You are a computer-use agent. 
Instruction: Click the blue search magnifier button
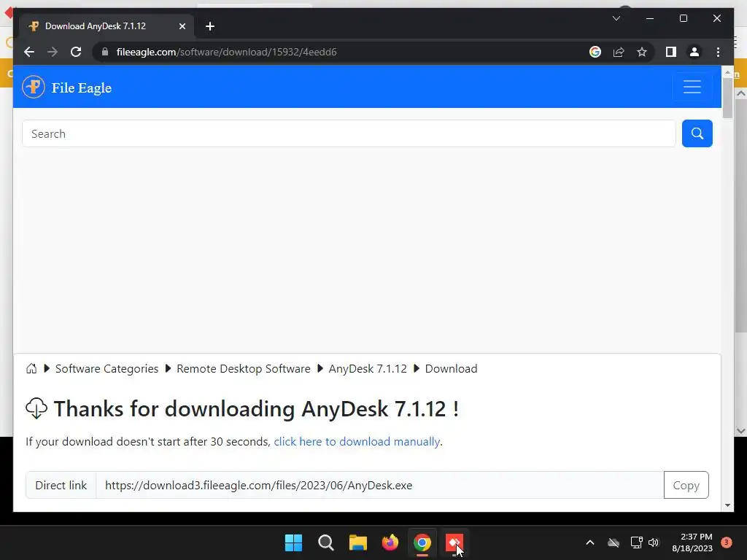pyautogui.click(x=697, y=134)
